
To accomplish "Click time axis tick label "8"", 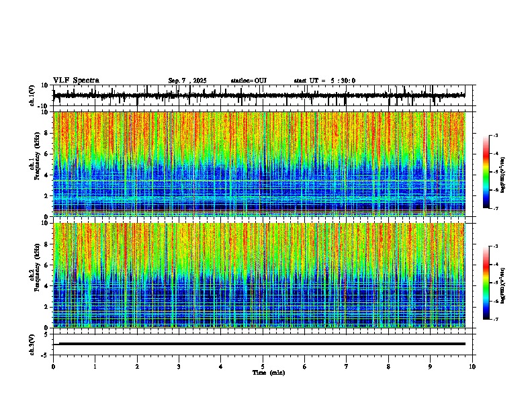I will click(388, 367).
